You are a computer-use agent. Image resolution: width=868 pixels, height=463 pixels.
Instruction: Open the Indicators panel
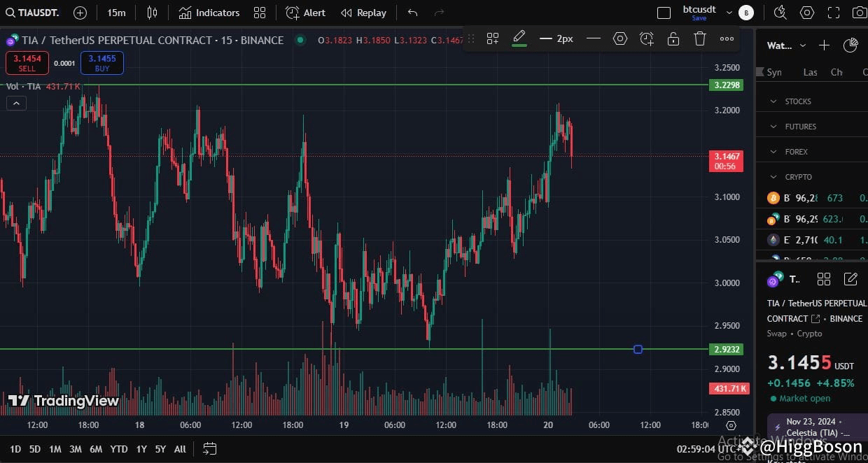point(209,13)
